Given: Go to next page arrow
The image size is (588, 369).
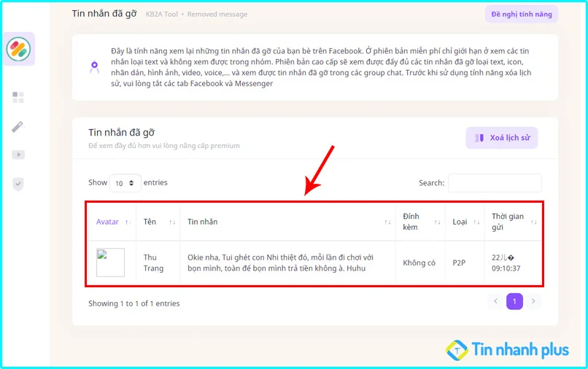Looking at the screenshot, I should (x=533, y=301).
